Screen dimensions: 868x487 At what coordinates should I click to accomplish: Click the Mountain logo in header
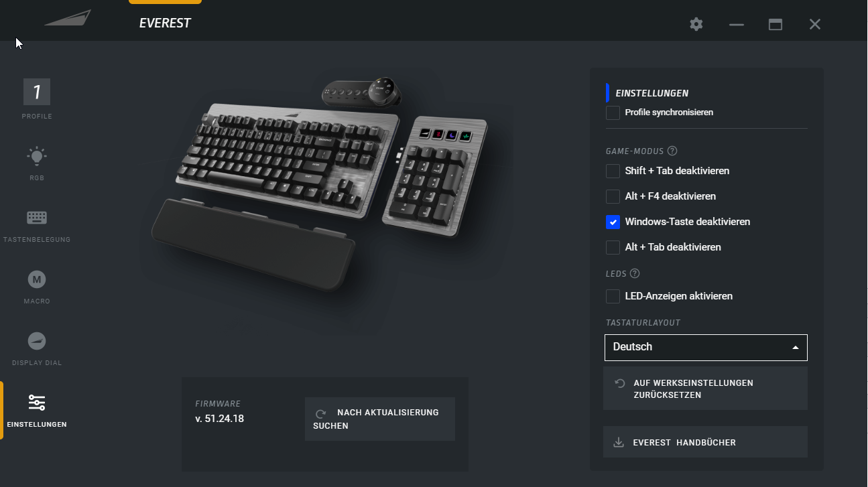pos(68,18)
